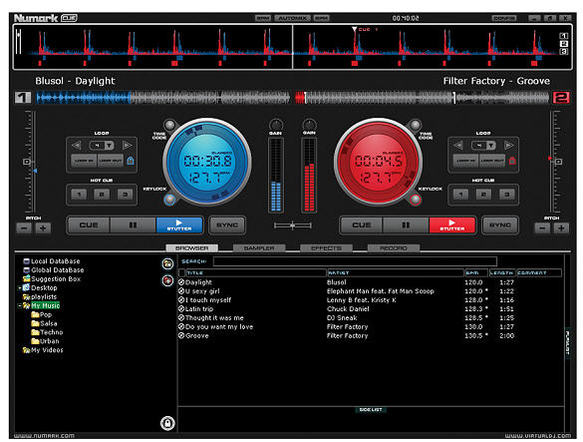Click the left deck pitch slider handle
Screen dimensions: 583x442
pos(27,162)
